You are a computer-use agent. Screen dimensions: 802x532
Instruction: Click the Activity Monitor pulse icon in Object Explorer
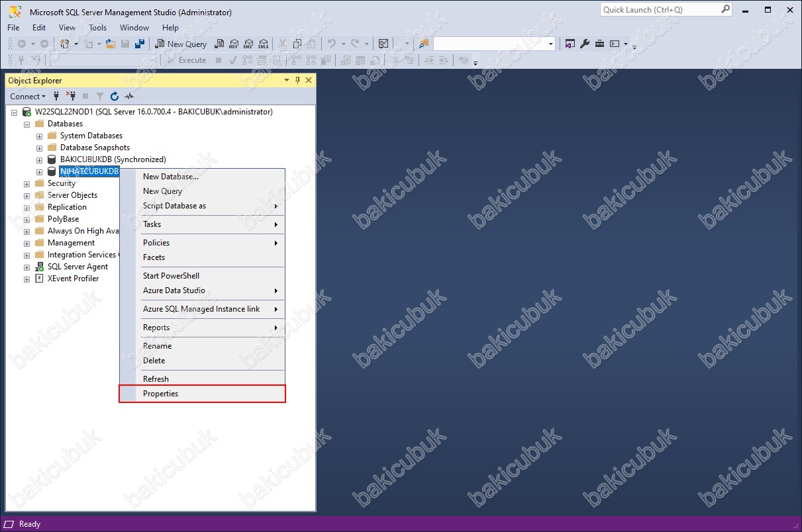[129, 96]
